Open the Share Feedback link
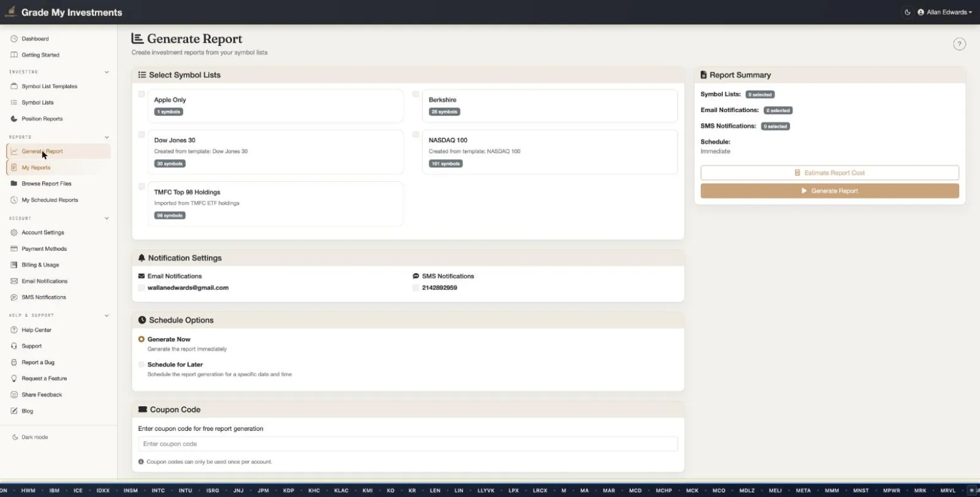Image resolution: width=980 pixels, height=497 pixels. point(42,395)
